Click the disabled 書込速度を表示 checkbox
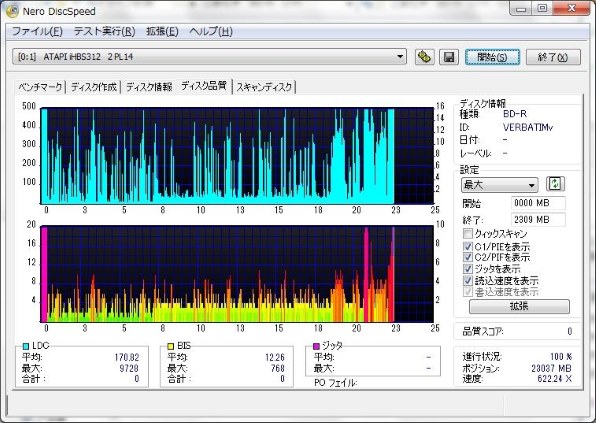Screen dimensions: 596x423 (x=468, y=292)
